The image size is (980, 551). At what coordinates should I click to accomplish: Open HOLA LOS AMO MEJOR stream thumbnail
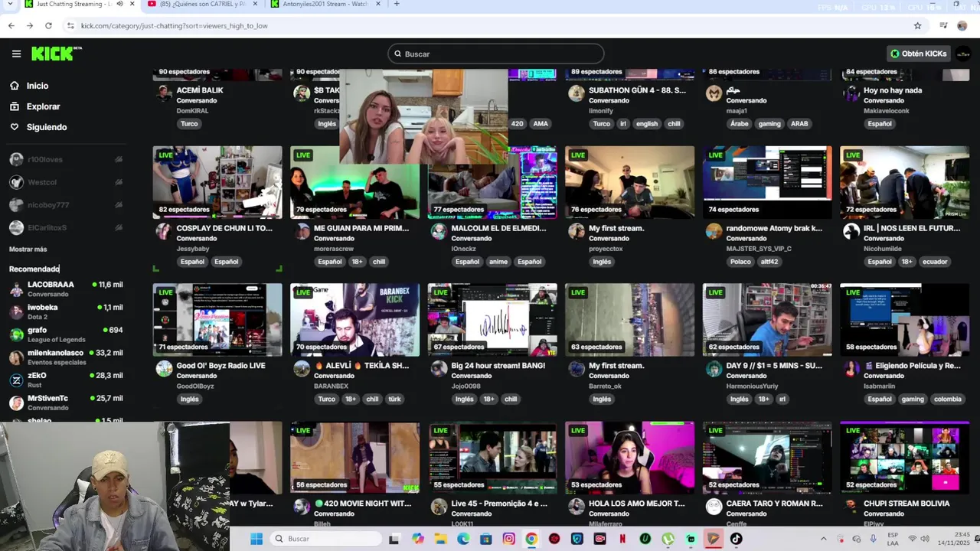(629, 458)
